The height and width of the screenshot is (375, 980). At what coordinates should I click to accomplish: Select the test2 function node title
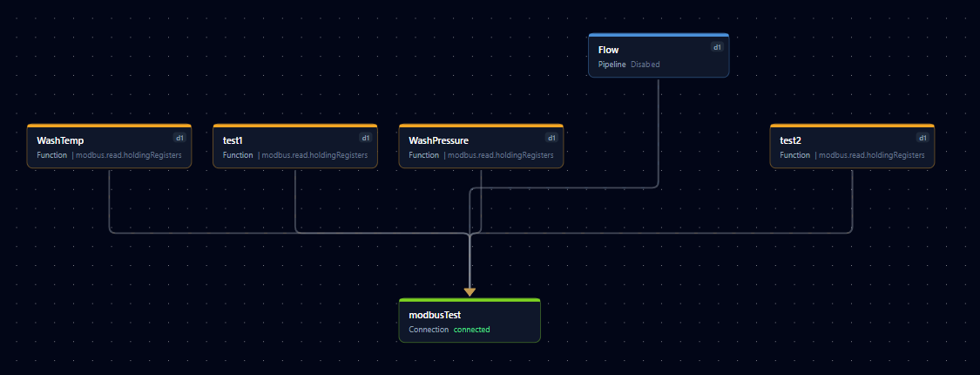coord(790,140)
